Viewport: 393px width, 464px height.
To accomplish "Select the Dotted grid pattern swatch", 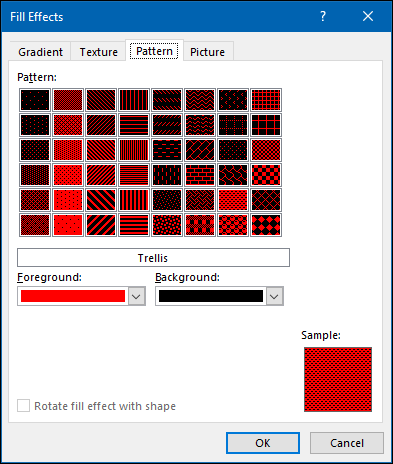I will click(x=233, y=125).
